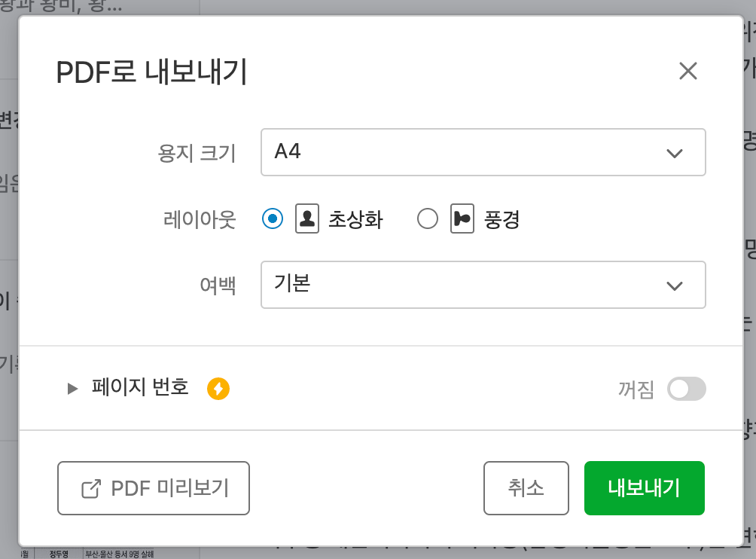
Task: Close the PDF export dialog with X
Action: click(688, 71)
